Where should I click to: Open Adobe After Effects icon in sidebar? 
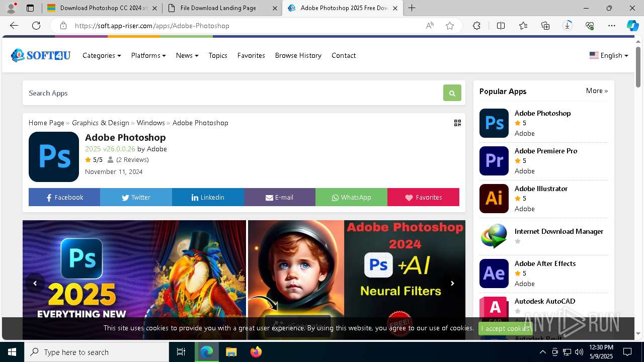pos(494,274)
